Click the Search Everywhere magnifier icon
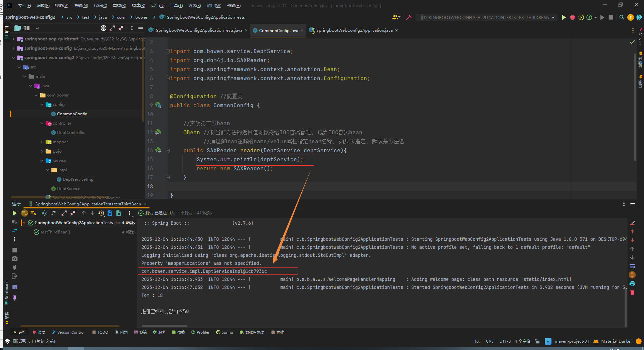Viewport: 644px width, 350px height. click(x=622, y=17)
